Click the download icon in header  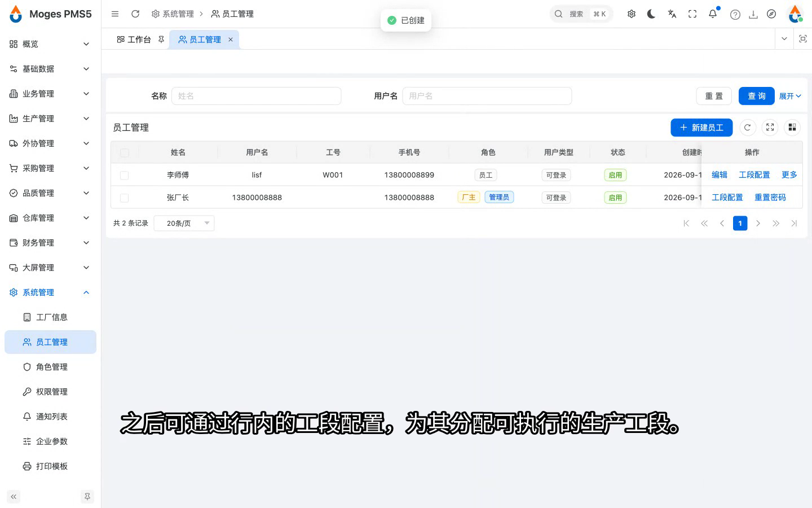click(x=753, y=15)
